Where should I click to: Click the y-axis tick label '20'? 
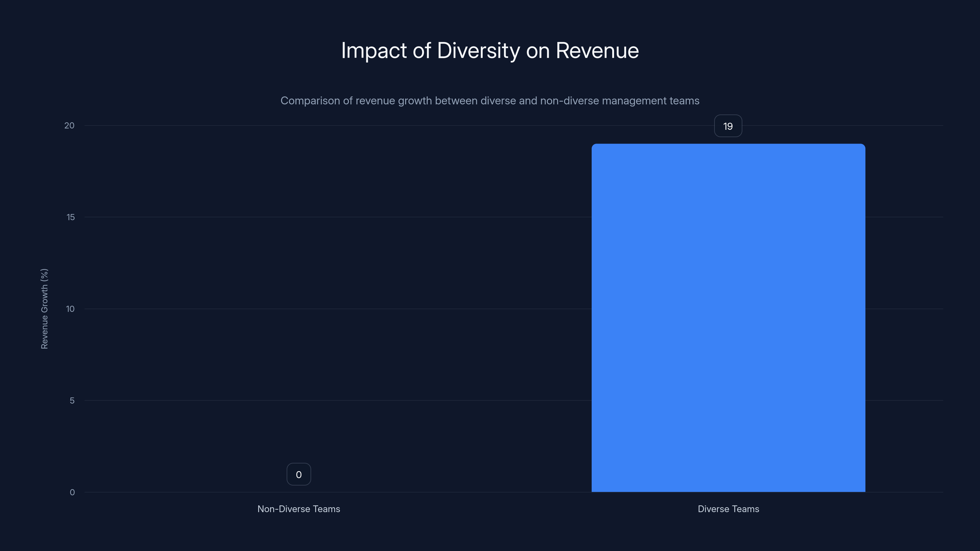coord(69,126)
